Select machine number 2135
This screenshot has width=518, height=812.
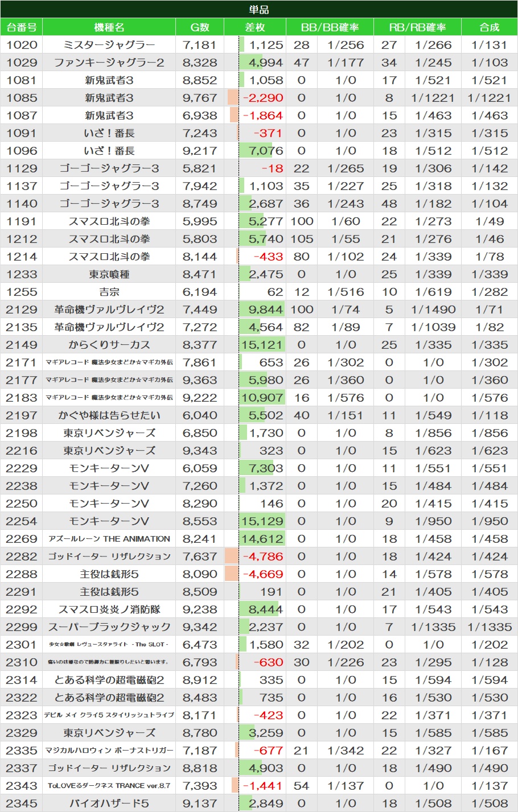click(22, 327)
